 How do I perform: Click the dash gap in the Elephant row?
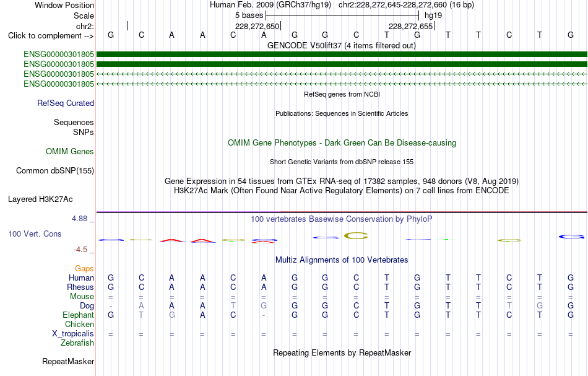coord(264,315)
